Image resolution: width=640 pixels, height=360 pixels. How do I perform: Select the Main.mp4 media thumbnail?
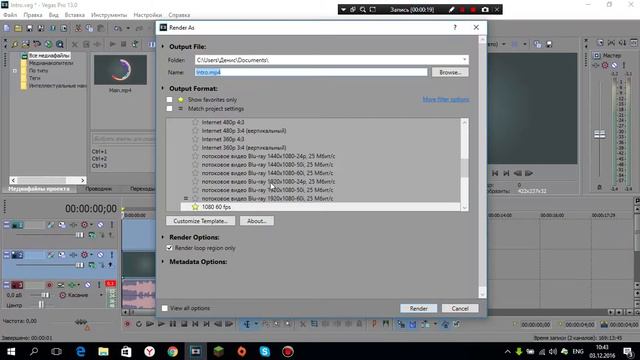tap(120, 70)
